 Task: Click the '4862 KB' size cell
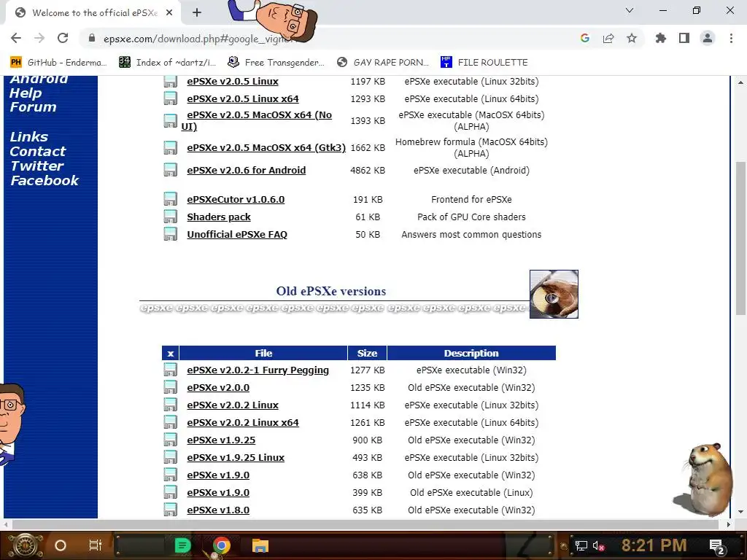(368, 170)
